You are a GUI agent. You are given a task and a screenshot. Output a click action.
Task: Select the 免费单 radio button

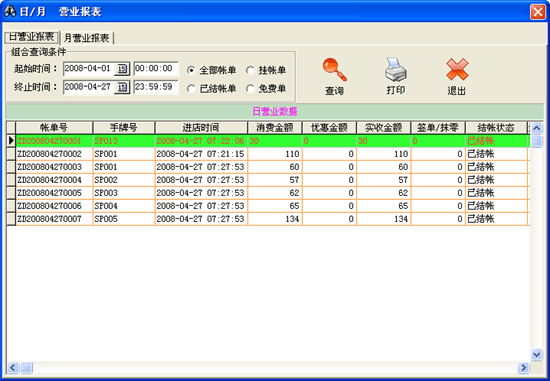click(250, 89)
